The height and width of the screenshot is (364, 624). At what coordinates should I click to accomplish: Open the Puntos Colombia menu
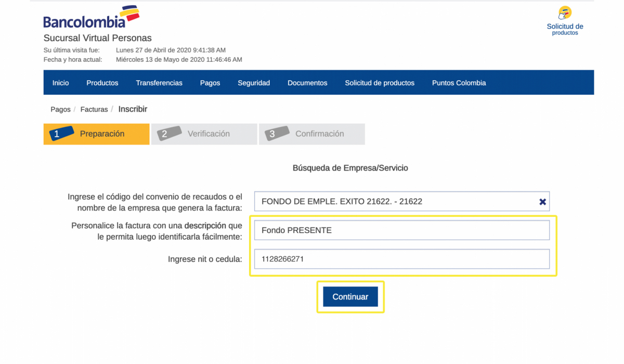[x=459, y=83]
